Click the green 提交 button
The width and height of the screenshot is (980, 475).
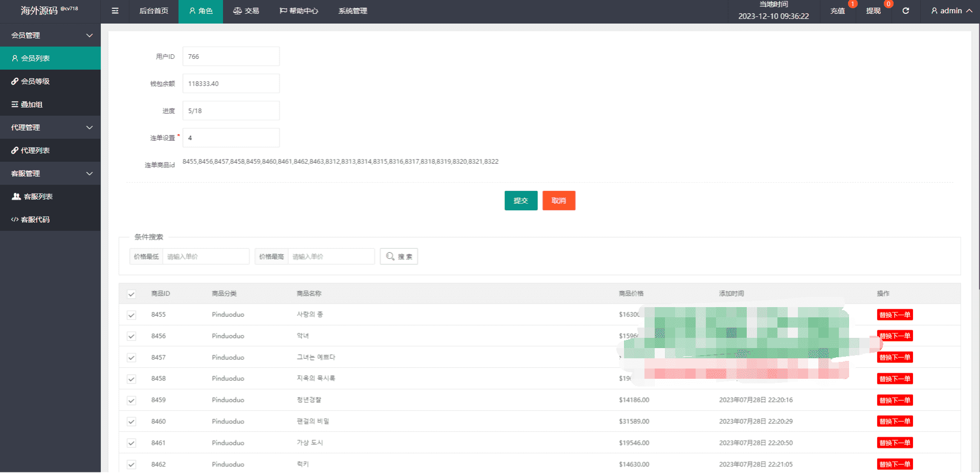coord(521,201)
